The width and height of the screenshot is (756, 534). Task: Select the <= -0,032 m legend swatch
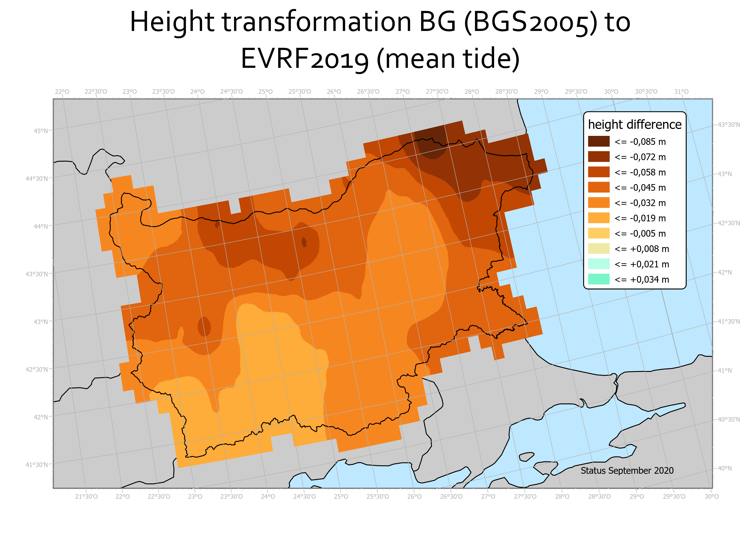coord(599,203)
